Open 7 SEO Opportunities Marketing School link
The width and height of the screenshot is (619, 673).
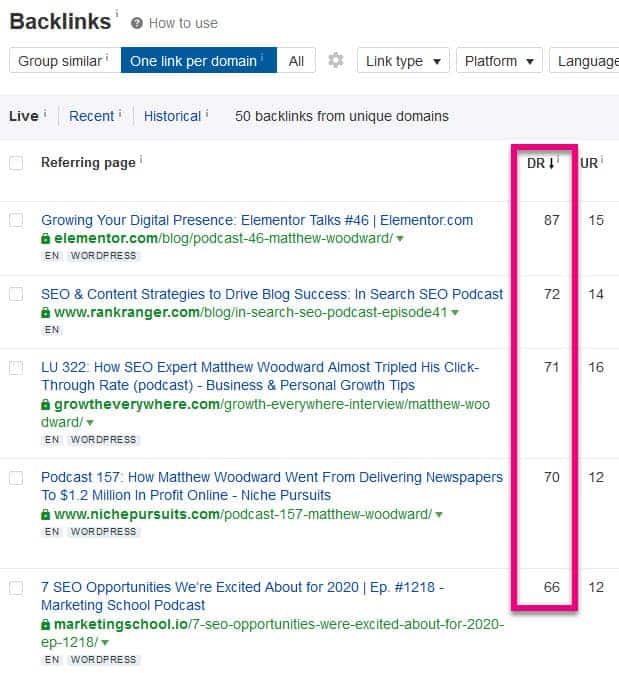click(x=243, y=596)
